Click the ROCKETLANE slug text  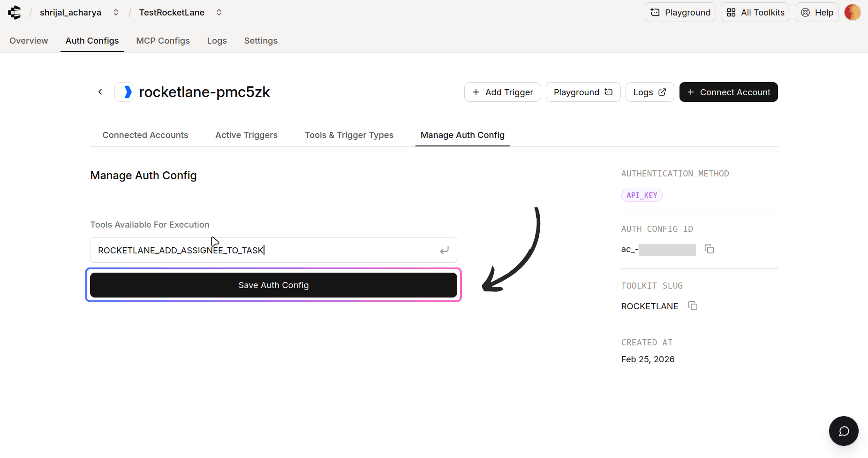(x=649, y=306)
